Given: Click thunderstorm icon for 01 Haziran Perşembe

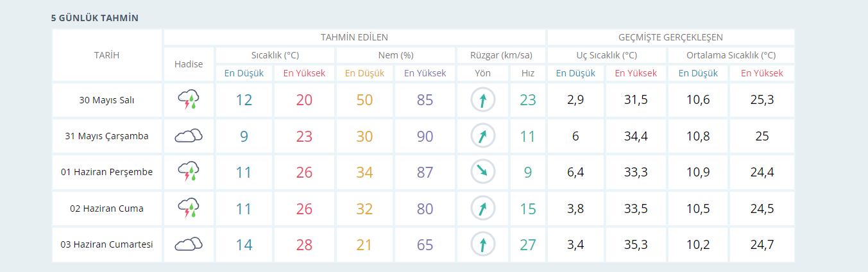Looking at the screenshot, I should click(x=189, y=172).
